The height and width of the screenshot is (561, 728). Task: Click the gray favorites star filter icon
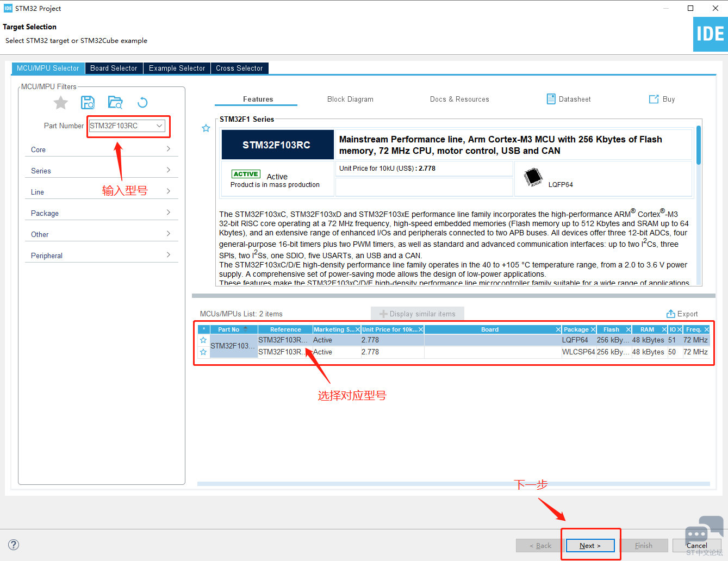[x=61, y=102]
